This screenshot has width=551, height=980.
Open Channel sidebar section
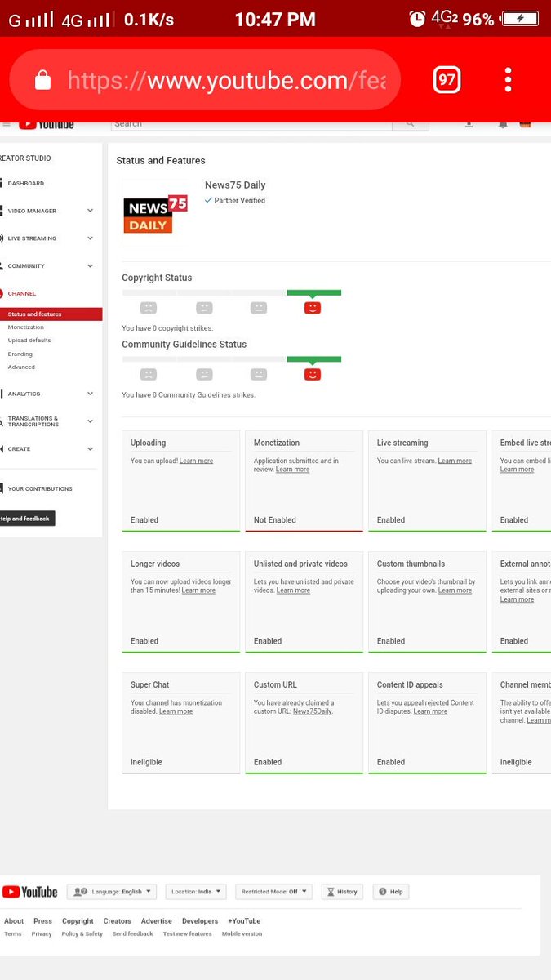click(22, 293)
